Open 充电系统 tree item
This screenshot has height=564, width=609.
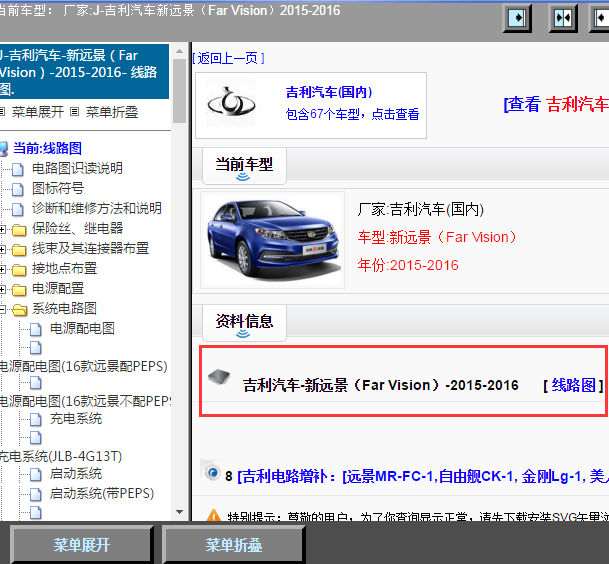[76, 419]
